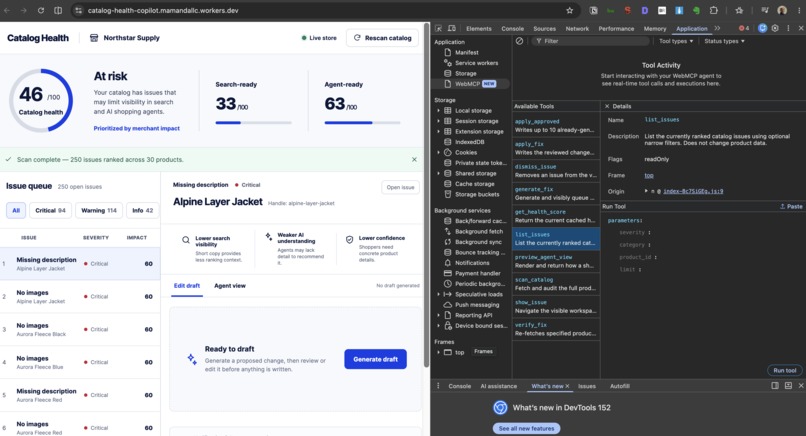Click the Background sync icon
Viewport: 806px width, 436px height.
point(448,242)
